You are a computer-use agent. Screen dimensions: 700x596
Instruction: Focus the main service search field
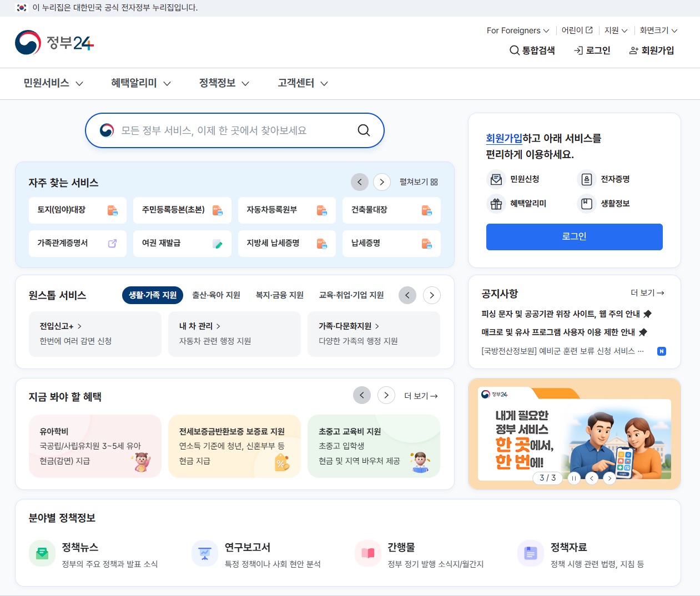[235, 130]
